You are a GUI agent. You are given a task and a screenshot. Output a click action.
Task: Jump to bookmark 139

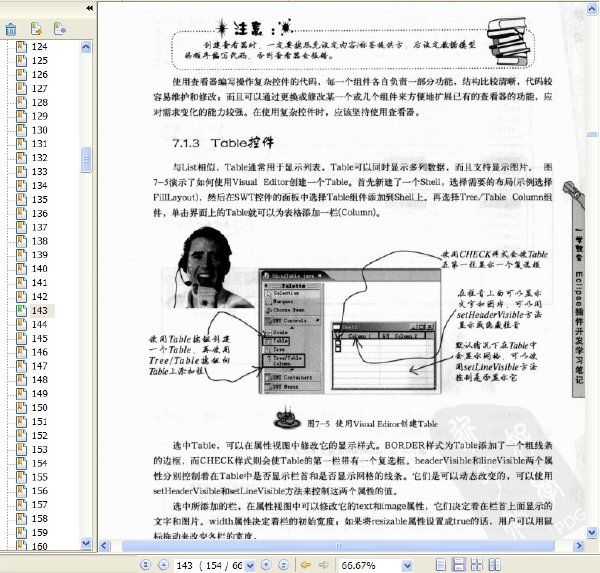[39, 255]
